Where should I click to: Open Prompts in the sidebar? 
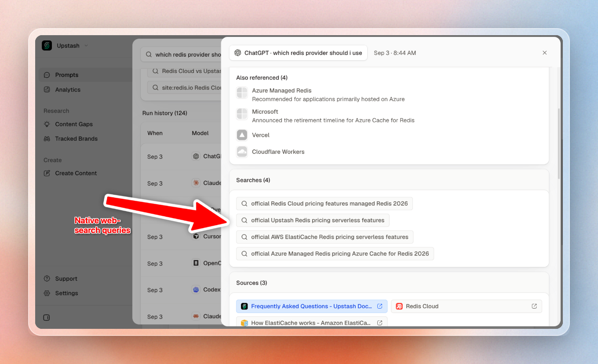coord(85,75)
